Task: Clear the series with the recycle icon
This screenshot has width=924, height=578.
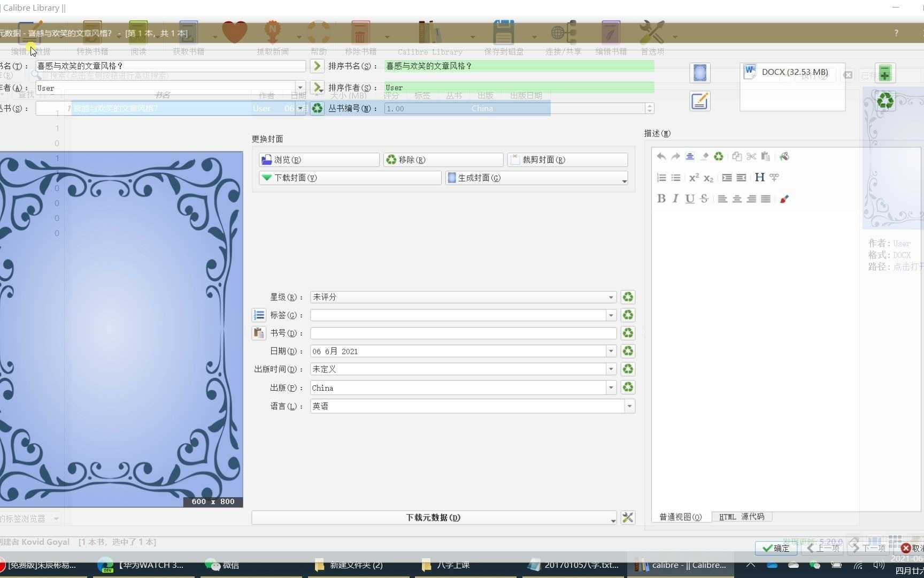Action: tap(317, 108)
